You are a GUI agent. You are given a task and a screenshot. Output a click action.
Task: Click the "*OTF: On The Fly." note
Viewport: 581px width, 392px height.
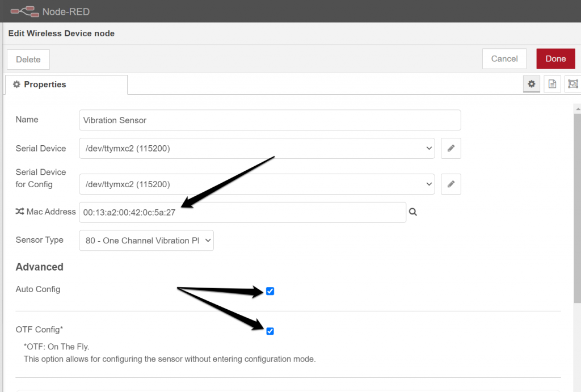click(57, 347)
